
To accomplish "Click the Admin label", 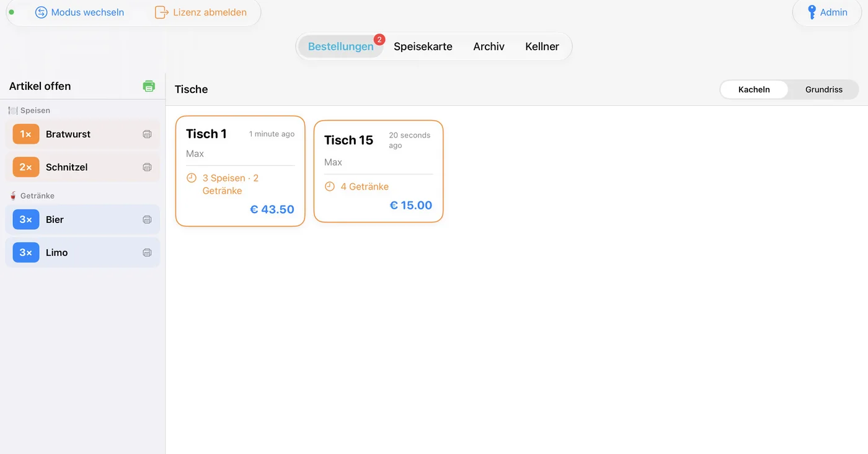I will 834,12.
